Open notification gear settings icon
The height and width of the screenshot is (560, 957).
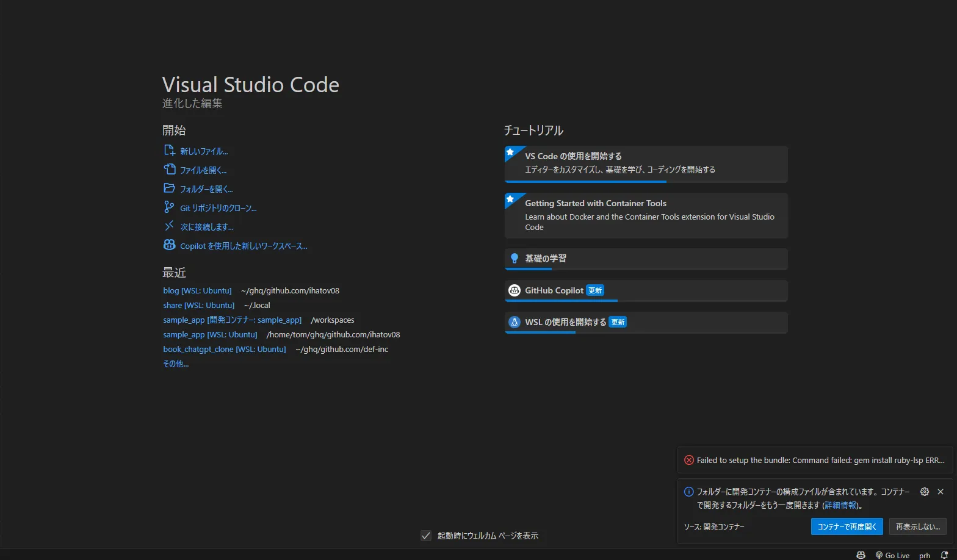(x=925, y=492)
